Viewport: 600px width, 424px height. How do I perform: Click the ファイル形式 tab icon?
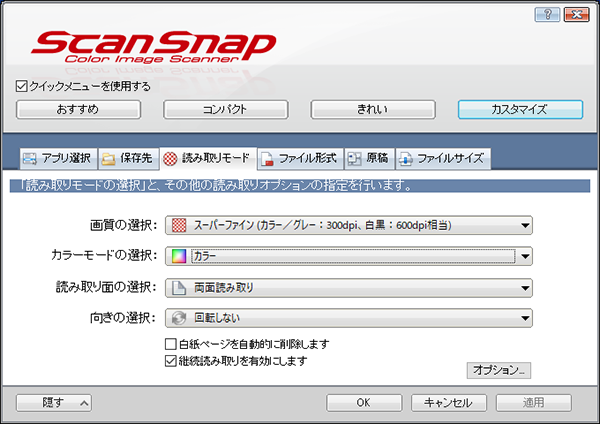[266, 158]
